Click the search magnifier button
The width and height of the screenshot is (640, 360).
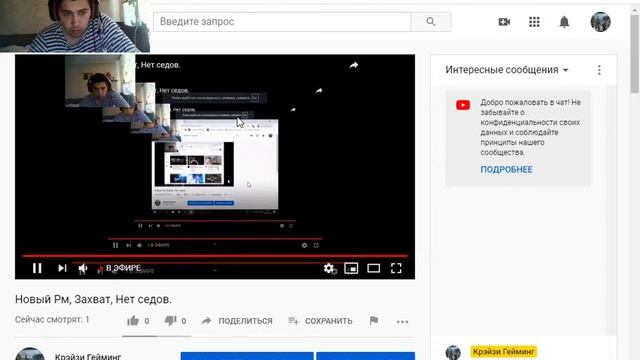[x=431, y=22]
